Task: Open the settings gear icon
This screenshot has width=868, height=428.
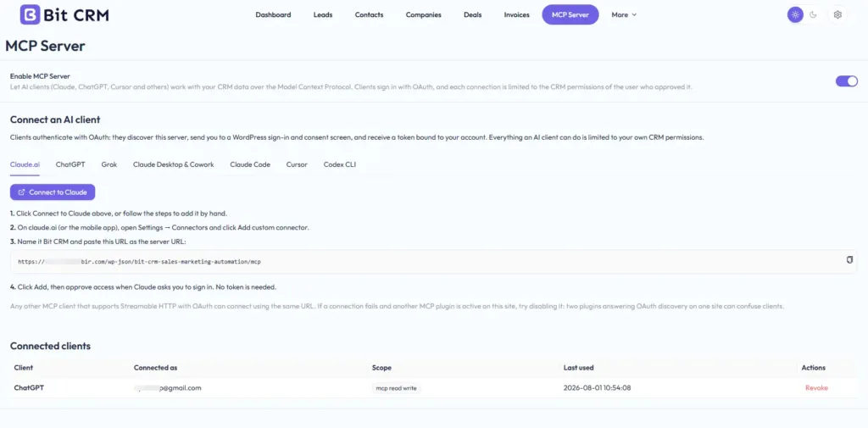Action: tap(837, 15)
